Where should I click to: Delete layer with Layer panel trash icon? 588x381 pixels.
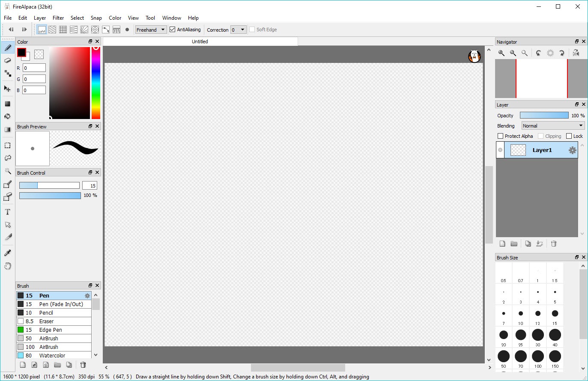553,244
